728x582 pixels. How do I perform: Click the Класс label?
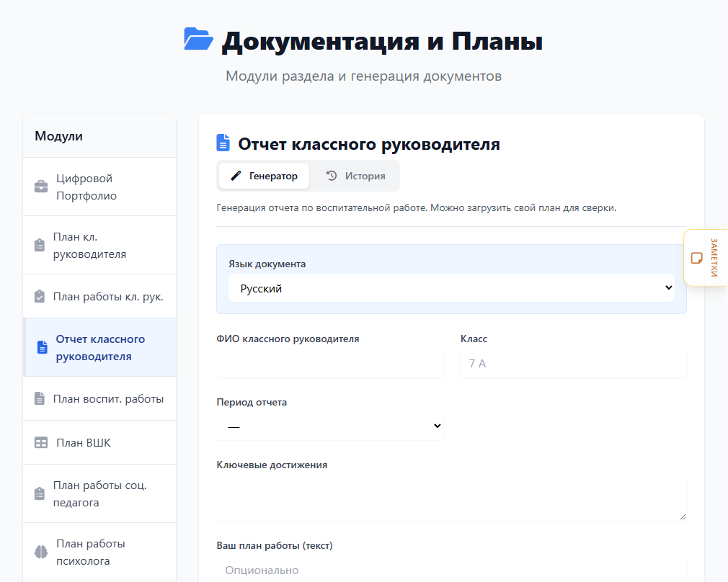pyautogui.click(x=474, y=339)
